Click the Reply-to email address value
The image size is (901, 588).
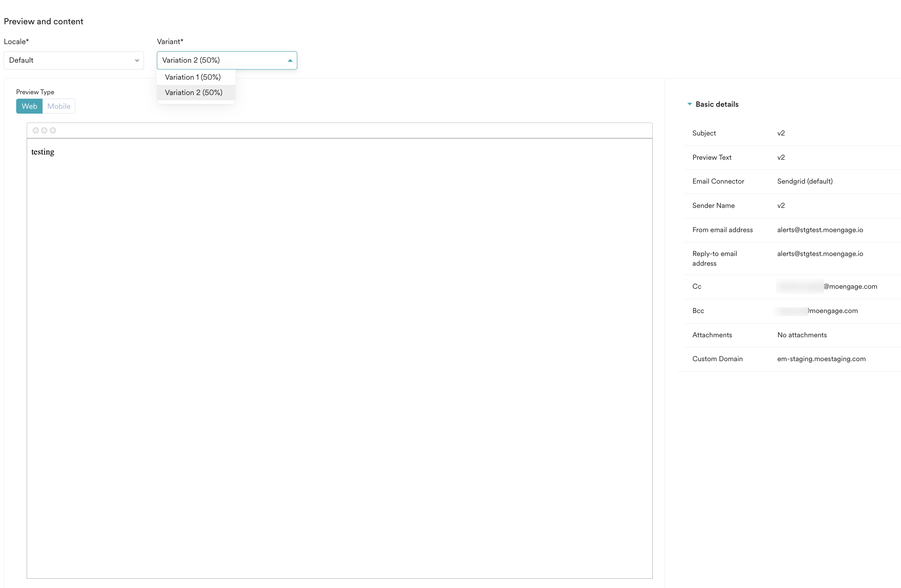pyautogui.click(x=820, y=254)
